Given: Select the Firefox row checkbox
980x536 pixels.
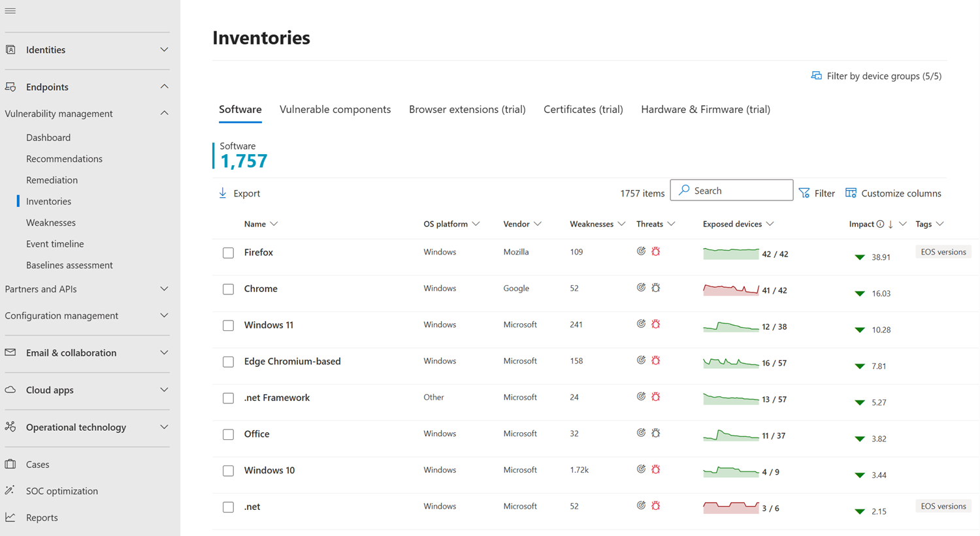Looking at the screenshot, I should [228, 253].
